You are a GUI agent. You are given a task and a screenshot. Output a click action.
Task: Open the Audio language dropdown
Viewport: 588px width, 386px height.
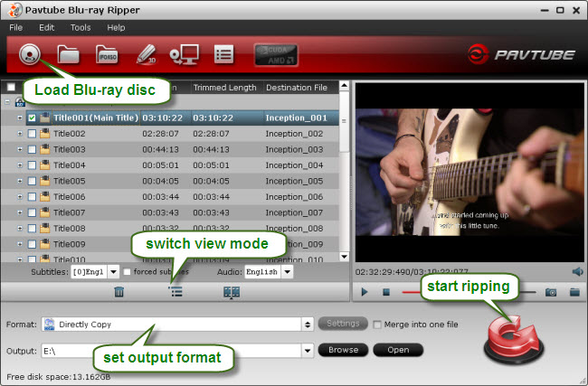pos(287,272)
